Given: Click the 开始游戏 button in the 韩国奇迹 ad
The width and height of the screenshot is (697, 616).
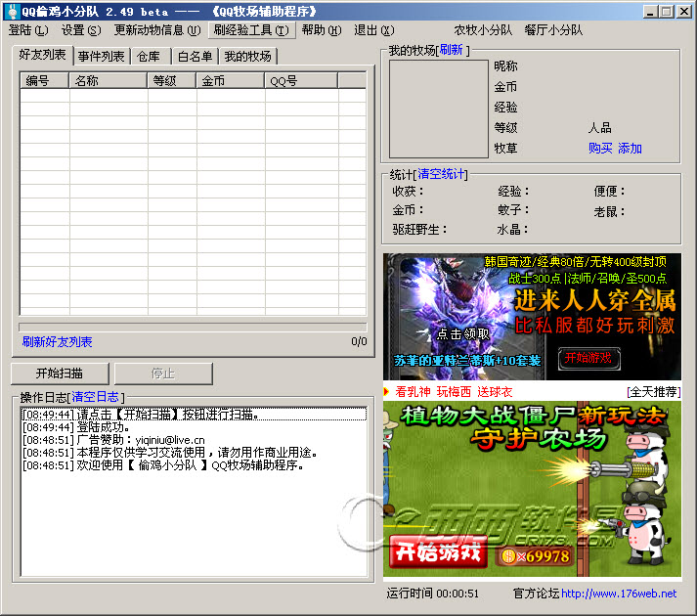Looking at the screenshot, I should click(588, 358).
